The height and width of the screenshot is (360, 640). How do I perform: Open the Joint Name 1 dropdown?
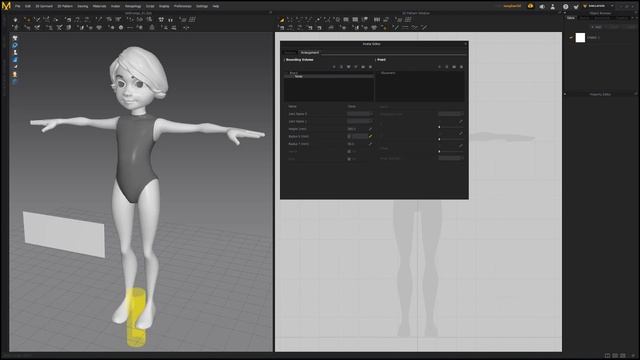point(359,121)
